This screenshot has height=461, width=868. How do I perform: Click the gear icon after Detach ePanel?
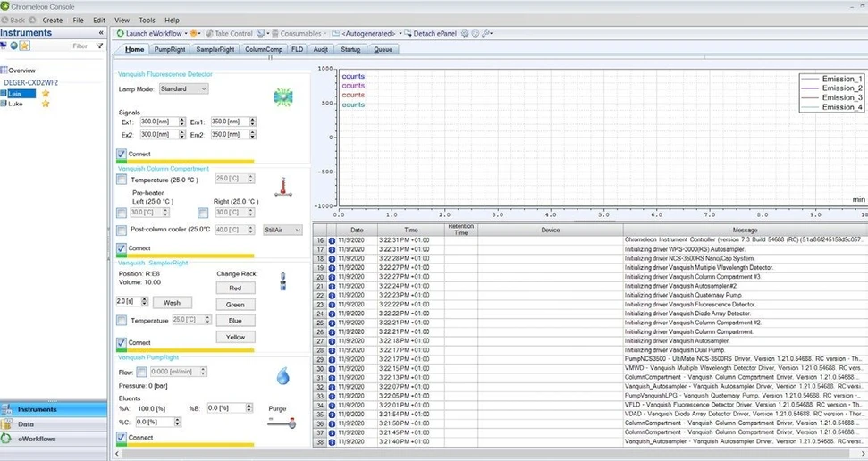click(465, 34)
